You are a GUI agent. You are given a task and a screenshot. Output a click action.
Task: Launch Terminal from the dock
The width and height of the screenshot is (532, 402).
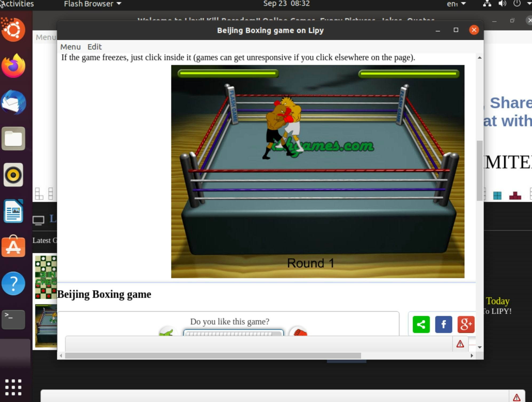coord(13,319)
